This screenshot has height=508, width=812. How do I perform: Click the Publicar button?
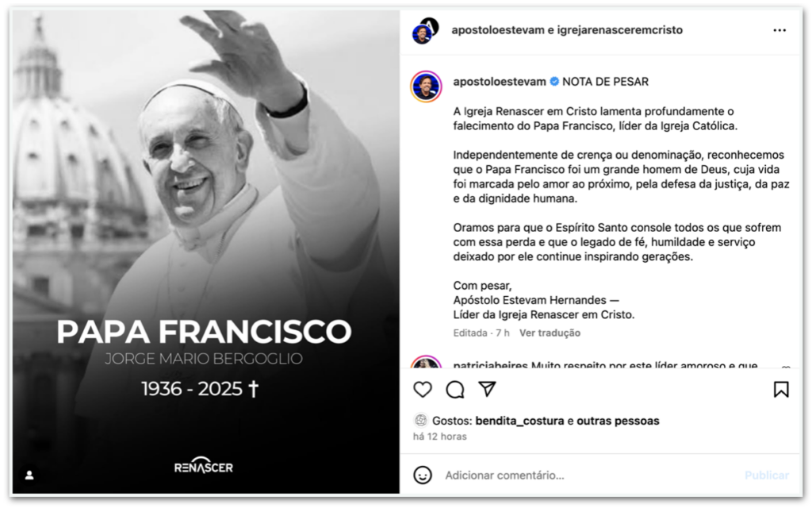tap(767, 475)
